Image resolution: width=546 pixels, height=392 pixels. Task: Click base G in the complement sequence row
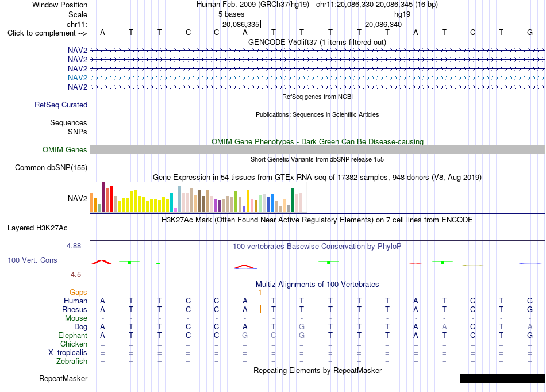530,32
